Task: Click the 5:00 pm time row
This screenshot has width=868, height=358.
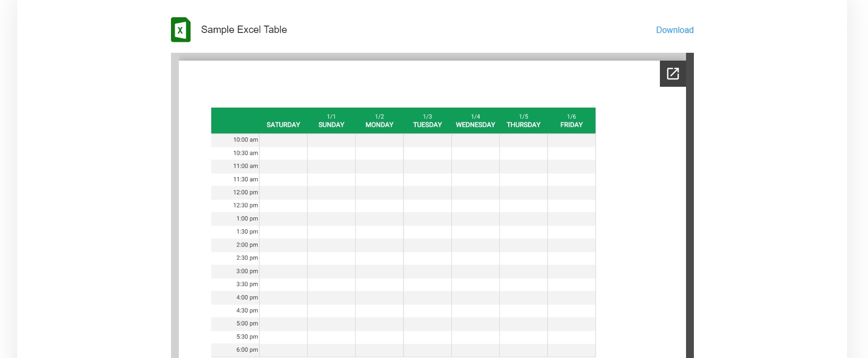Action: (x=403, y=324)
